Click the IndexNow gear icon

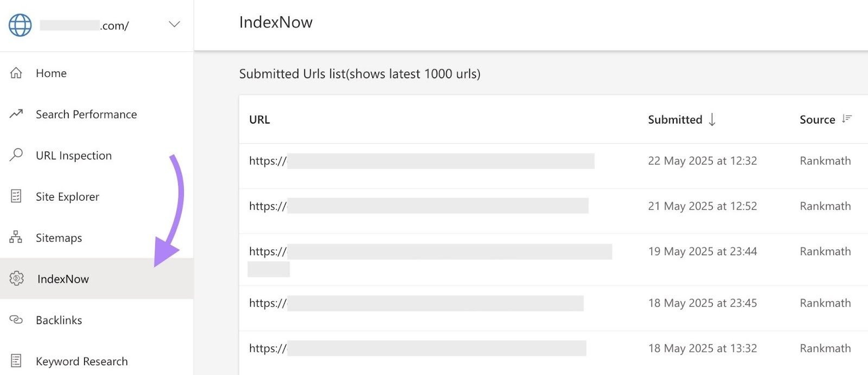[x=15, y=279]
